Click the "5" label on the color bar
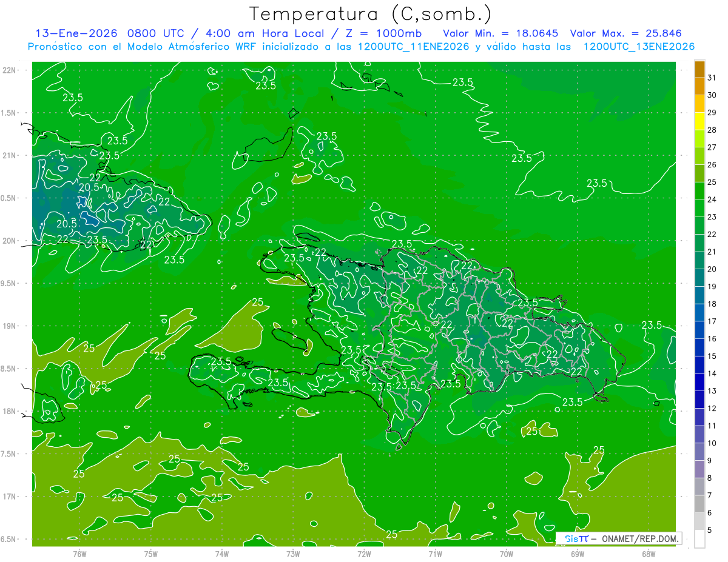This screenshot has width=728, height=562. click(710, 530)
